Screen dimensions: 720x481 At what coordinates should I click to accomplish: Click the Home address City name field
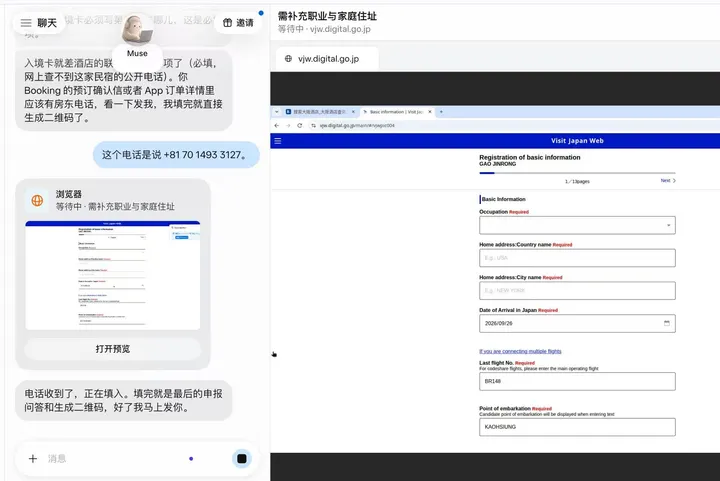coord(577,291)
